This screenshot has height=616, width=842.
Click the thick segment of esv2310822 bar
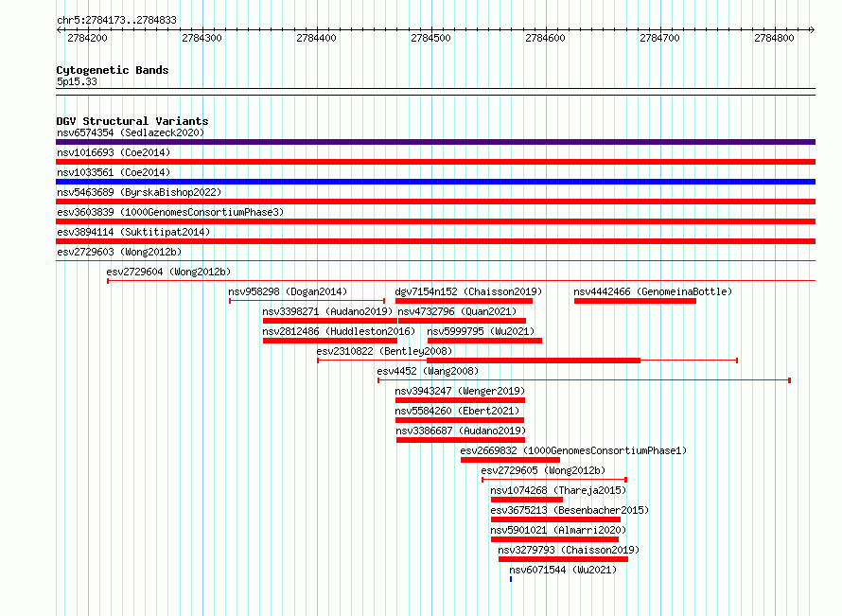tap(534, 361)
